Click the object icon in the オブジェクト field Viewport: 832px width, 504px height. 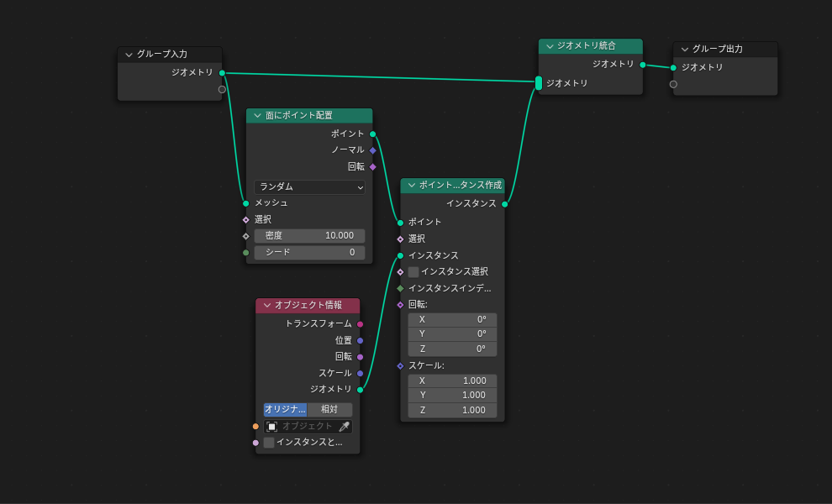pyautogui.click(x=271, y=427)
